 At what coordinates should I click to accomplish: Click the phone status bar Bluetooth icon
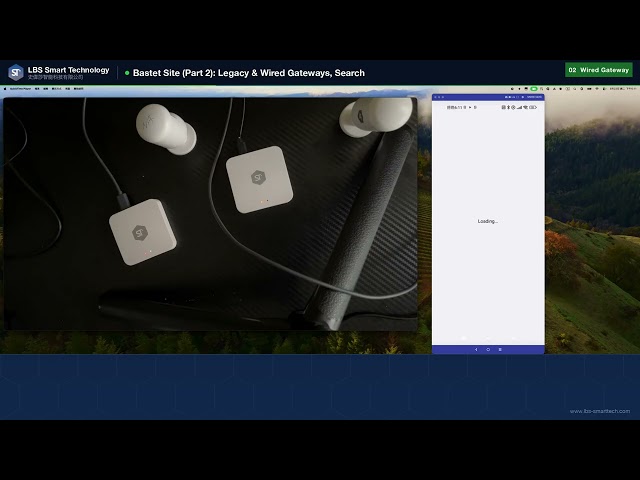[x=508, y=107]
